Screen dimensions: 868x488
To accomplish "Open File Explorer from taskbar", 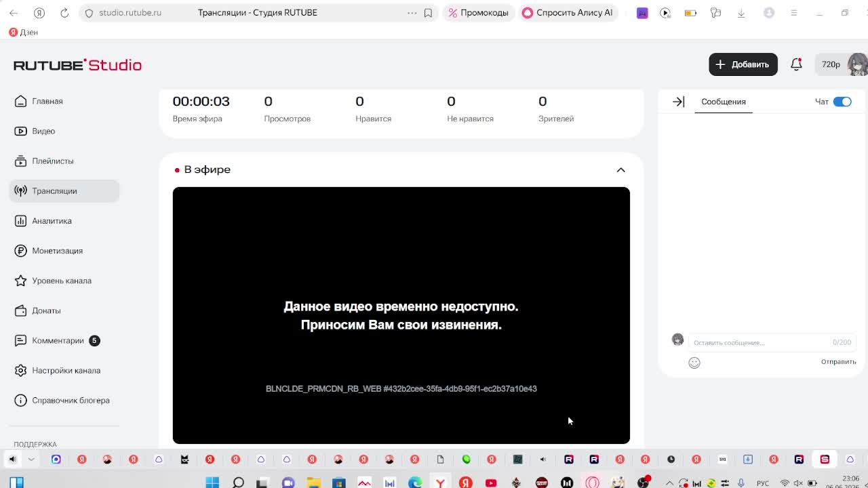I will coord(313,483).
